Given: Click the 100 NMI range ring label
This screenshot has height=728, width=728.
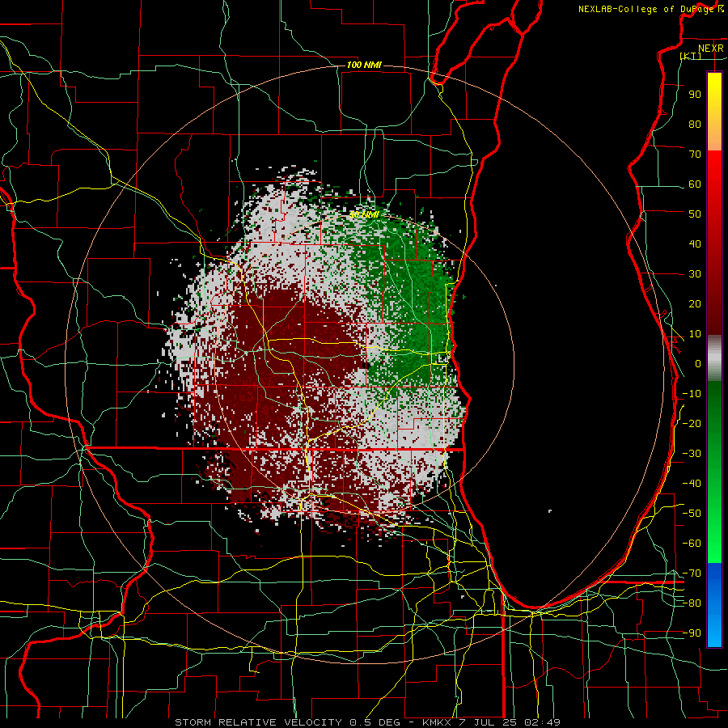Looking at the screenshot, I should coord(364,65).
